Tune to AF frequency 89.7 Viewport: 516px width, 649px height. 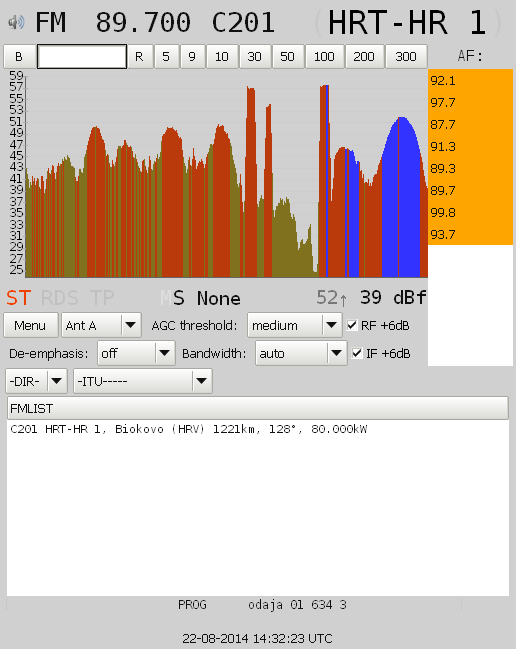(x=470, y=190)
